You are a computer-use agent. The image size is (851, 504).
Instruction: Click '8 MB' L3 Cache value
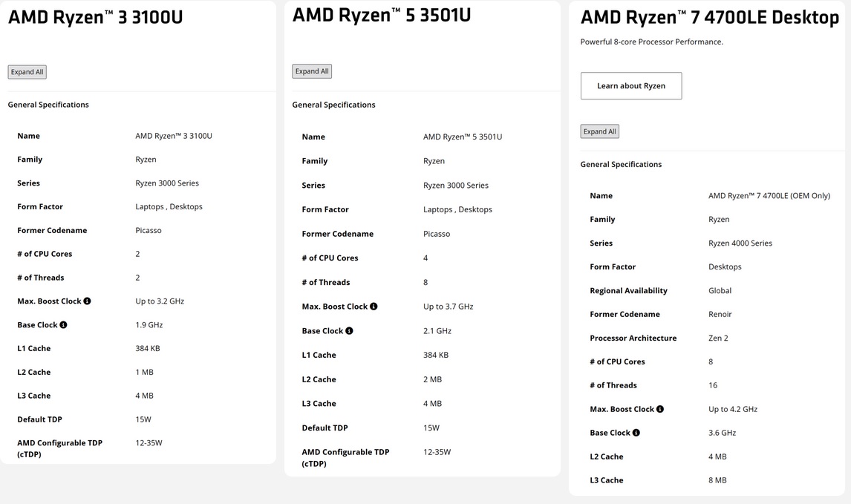717,480
